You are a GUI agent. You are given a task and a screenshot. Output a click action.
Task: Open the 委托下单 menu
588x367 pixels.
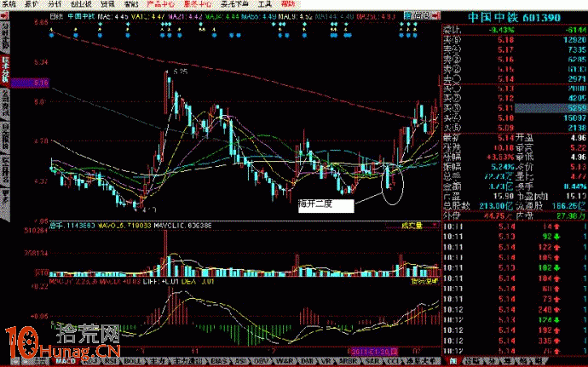click(234, 4)
